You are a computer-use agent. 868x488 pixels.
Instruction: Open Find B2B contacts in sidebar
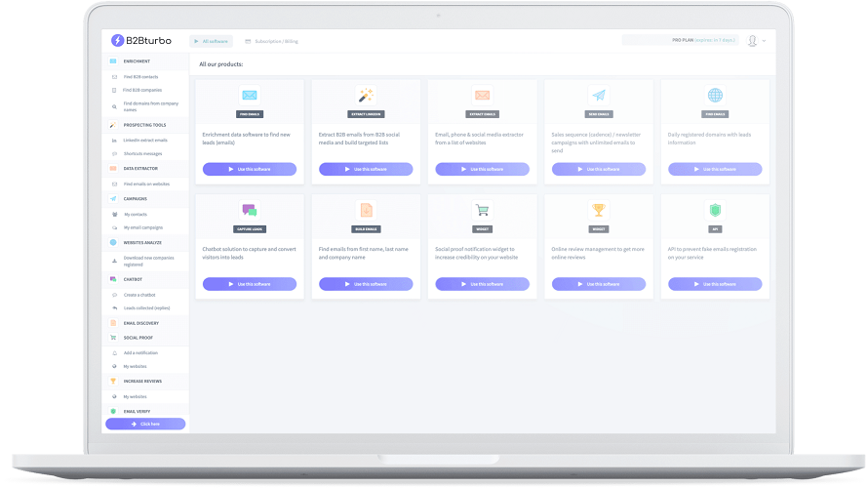pyautogui.click(x=140, y=77)
